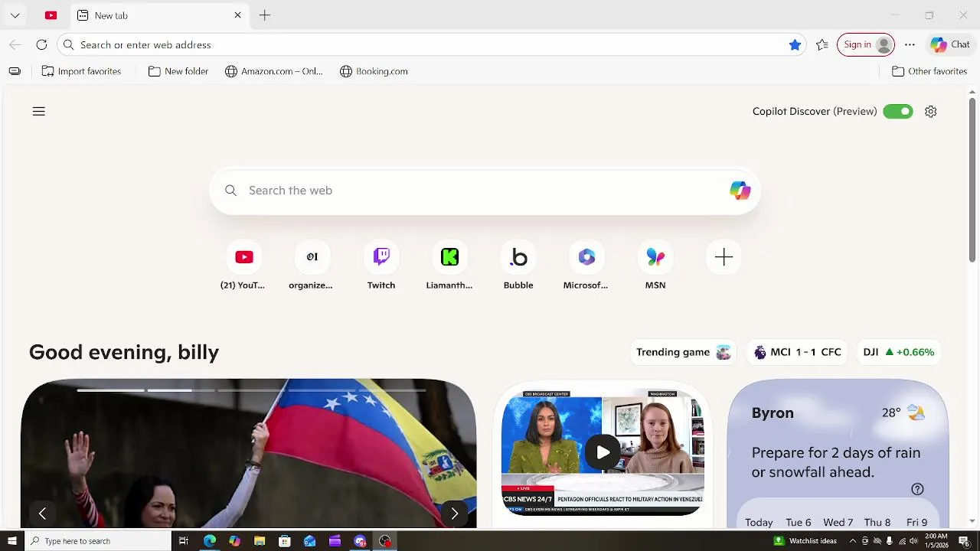Click the browser refresh icon

(x=41, y=44)
